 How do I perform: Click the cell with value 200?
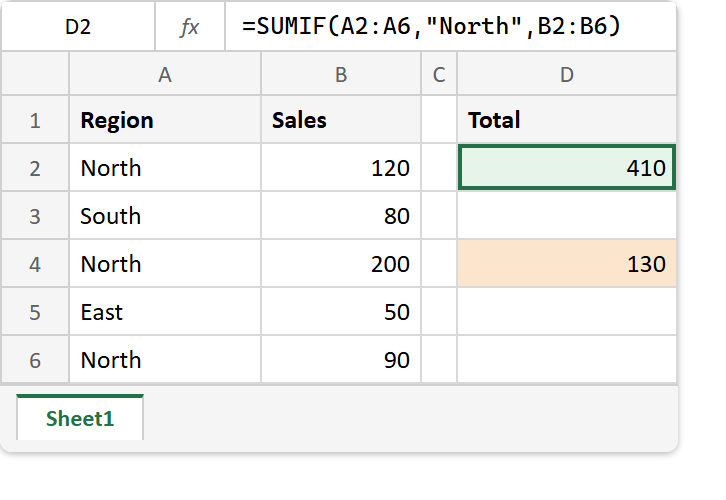pyautogui.click(x=341, y=264)
